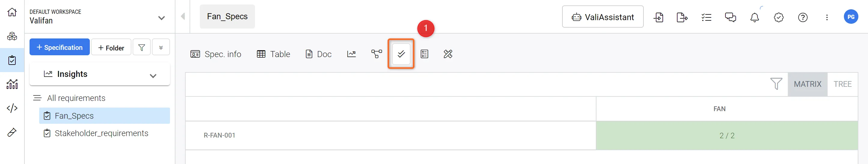
Task: Switch to TREE view mode
Action: click(x=842, y=84)
